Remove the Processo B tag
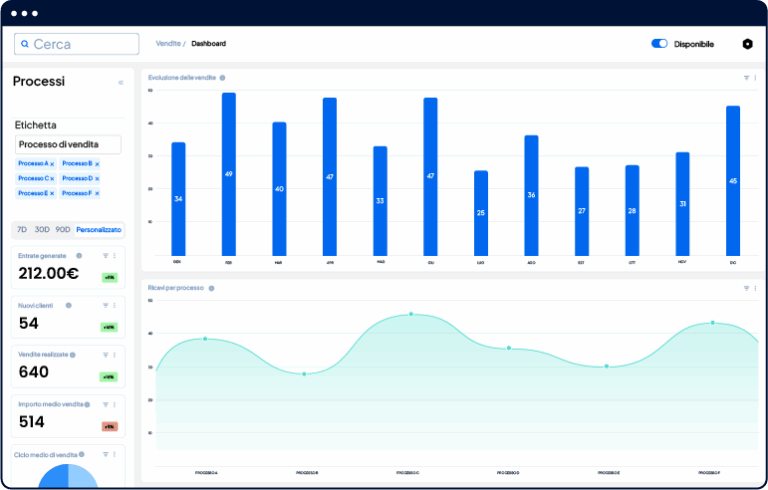This screenshot has width=768, height=490. tap(97, 164)
